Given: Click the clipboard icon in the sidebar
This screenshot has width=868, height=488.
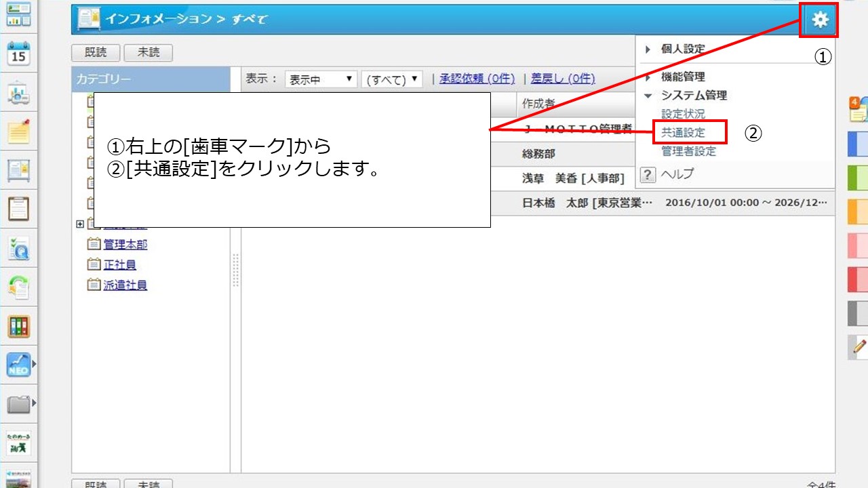Looking at the screenshot, I should [18, 209].
